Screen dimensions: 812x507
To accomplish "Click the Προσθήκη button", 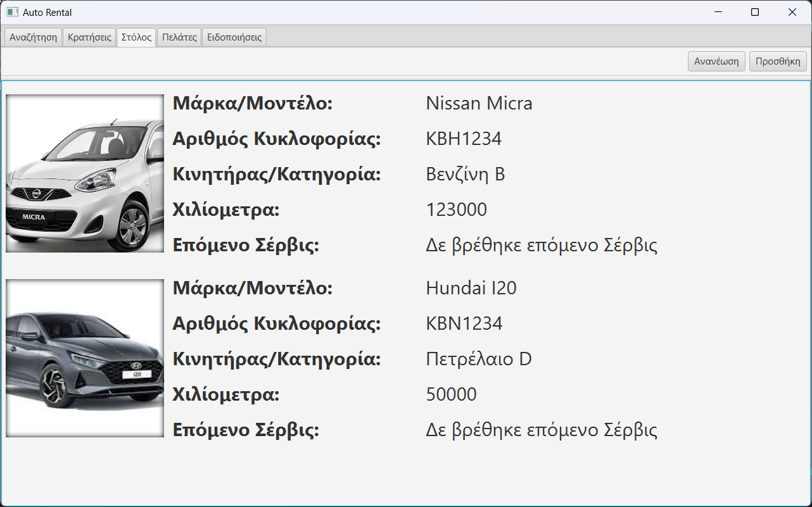I will click(x=778, y=61).
